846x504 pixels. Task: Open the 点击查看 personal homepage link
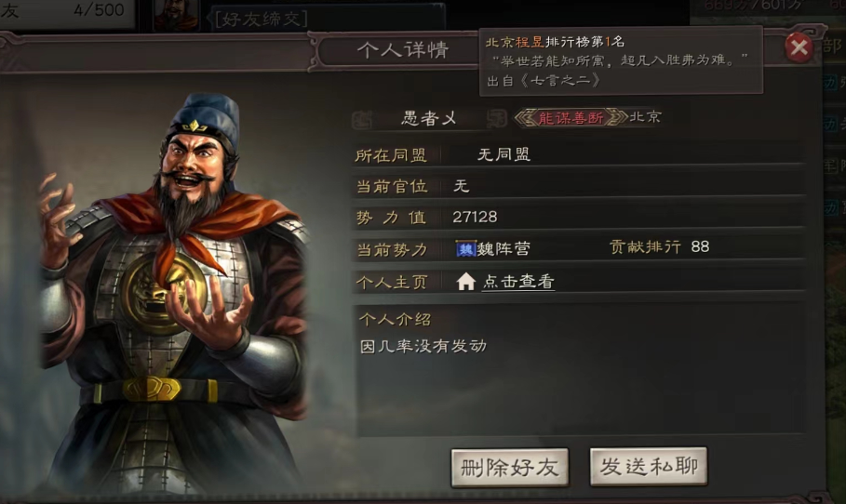coord(518,282)
